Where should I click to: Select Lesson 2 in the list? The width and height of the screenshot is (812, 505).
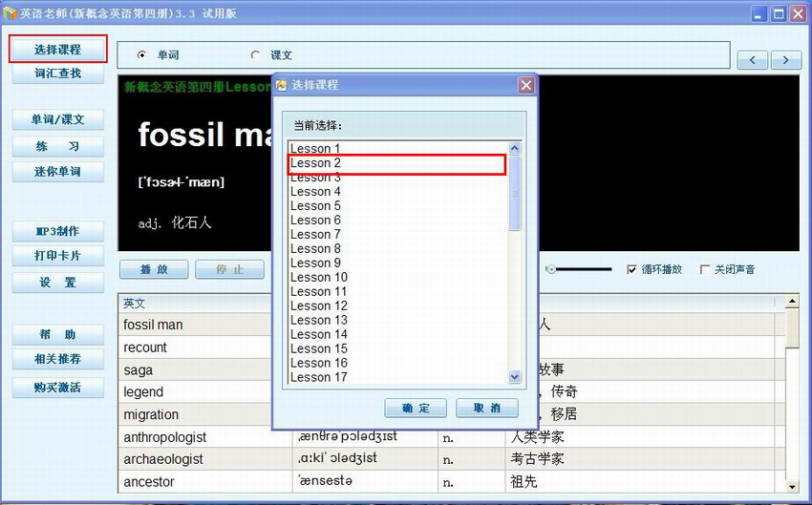(397, 163)
